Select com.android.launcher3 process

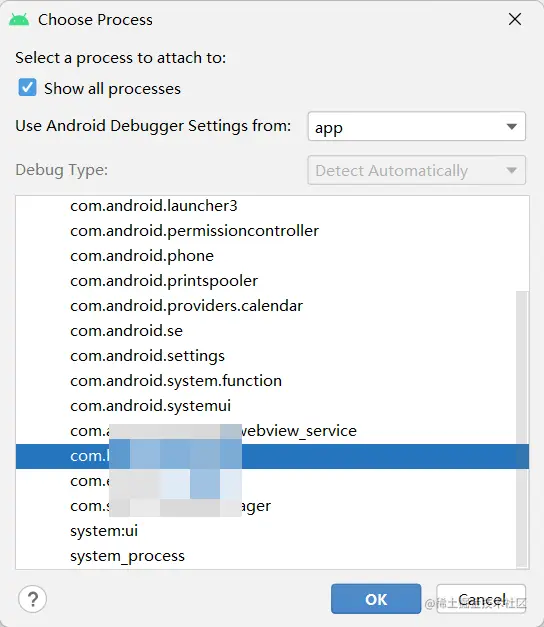pos(272,206)
